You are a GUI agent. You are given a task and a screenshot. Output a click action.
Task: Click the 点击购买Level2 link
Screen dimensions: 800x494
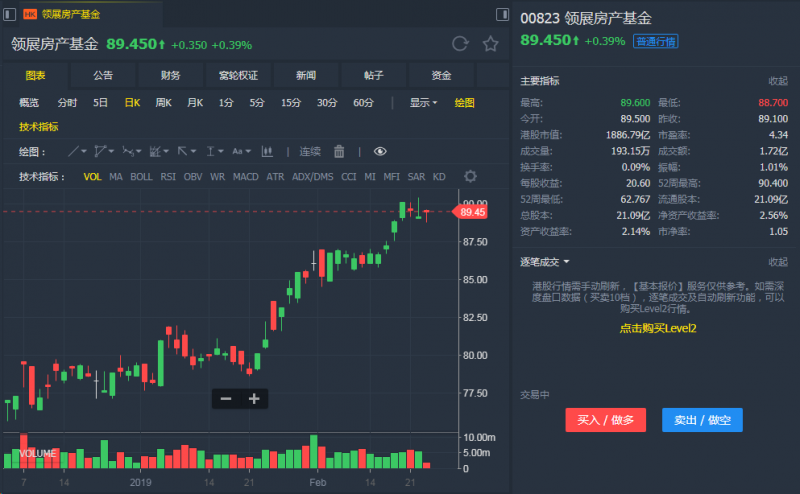pos(657,328)
